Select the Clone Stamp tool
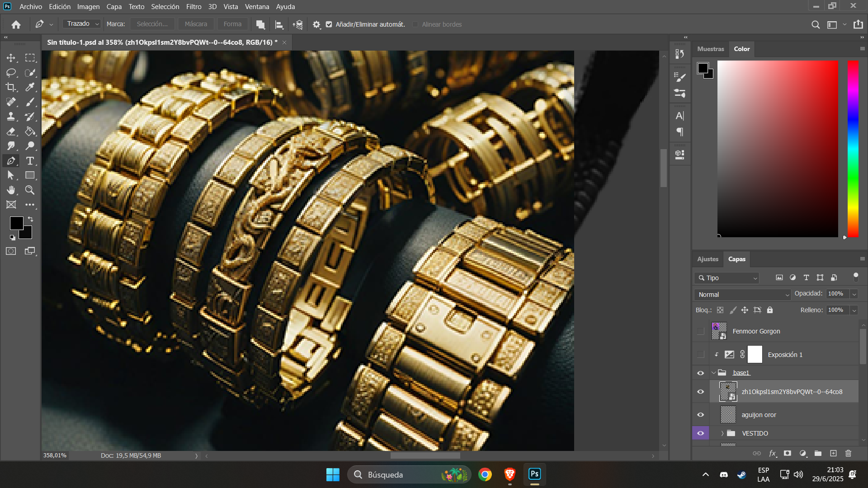868x488 pixels. (11, 117)
